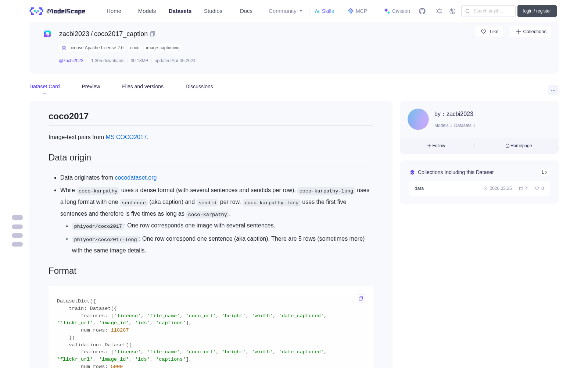The height and width of the screenshot is (368, 588).
Task: Open the cocodataset.org link
Action: 136,177
